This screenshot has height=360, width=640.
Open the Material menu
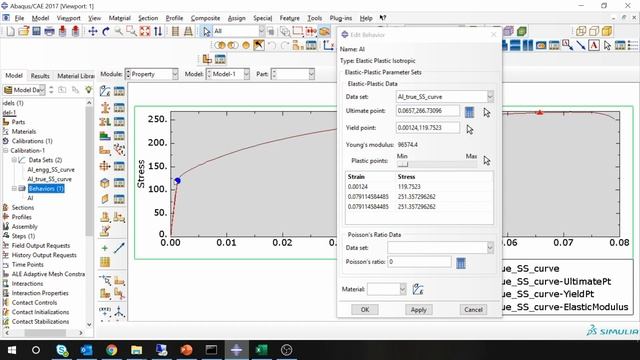tap(120, 18)
